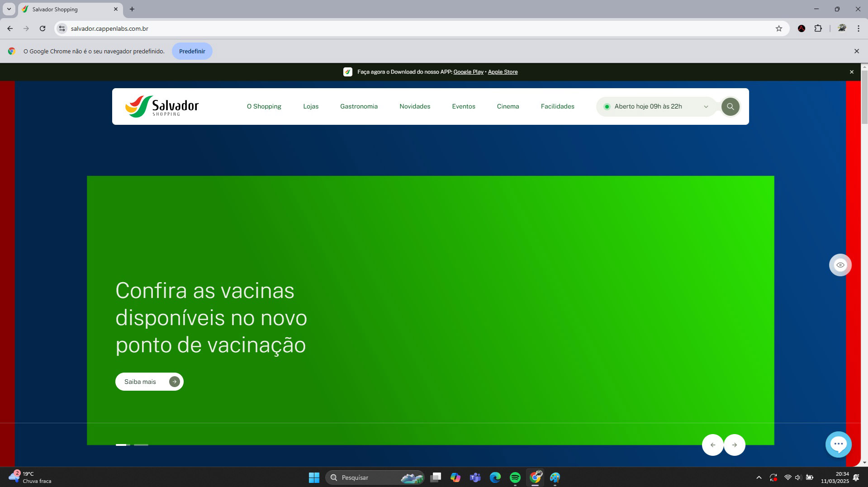This screenshot has width=868, height=487.
Task: Dismiss the app download banner
Action: coord(851,72)
